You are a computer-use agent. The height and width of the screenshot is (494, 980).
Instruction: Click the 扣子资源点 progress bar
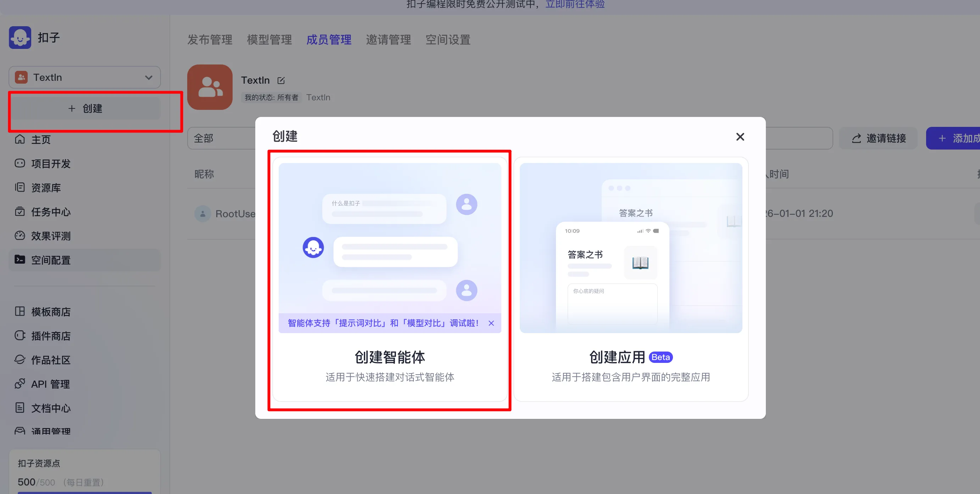coord(84,493)
